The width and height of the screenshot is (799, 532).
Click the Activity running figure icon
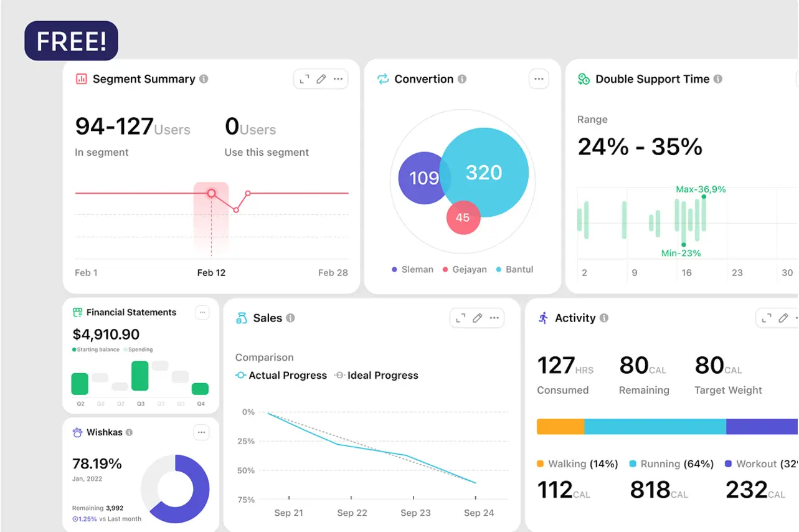click(543, 318)
